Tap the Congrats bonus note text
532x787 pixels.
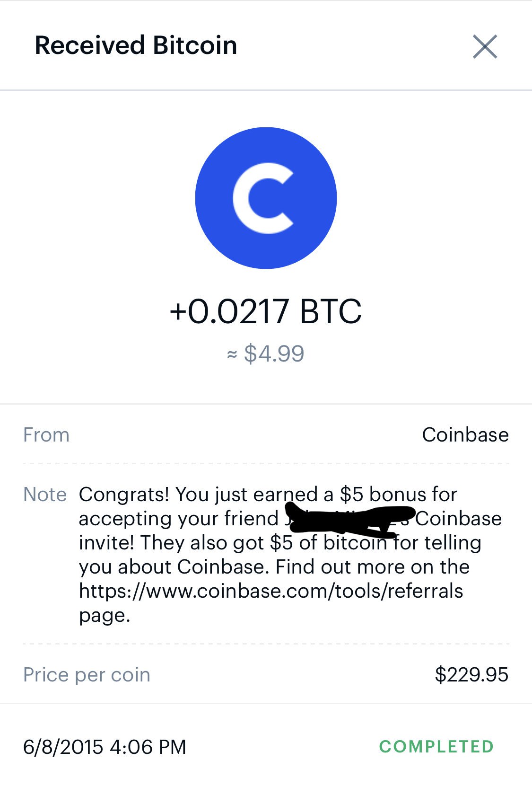(290, 555)
